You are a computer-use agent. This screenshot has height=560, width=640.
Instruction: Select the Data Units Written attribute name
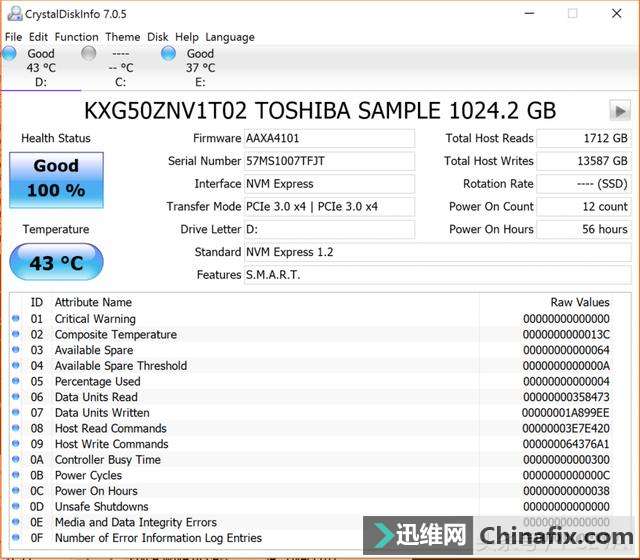[102, 413]
